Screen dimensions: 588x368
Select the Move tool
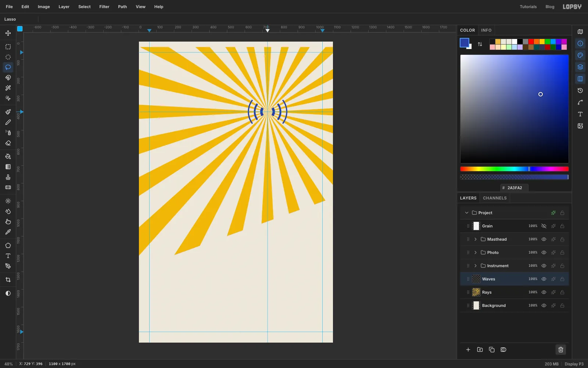coord(8,33)
